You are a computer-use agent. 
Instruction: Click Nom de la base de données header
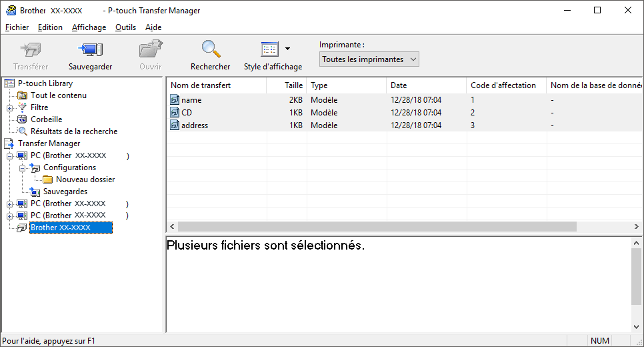point(595,85)
